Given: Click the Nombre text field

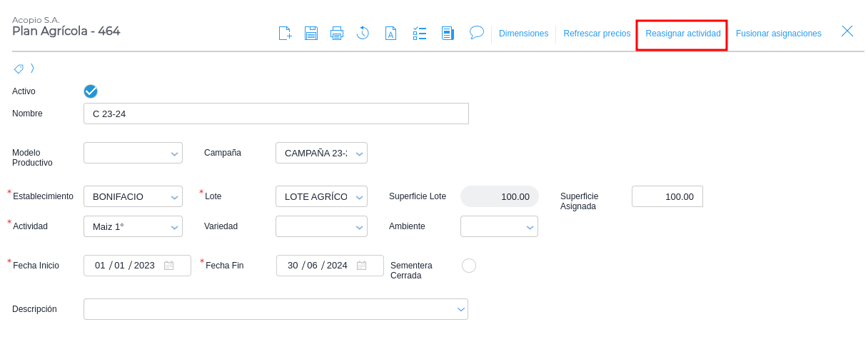Looking at the screenshot, I should click(x=276, y=114).
